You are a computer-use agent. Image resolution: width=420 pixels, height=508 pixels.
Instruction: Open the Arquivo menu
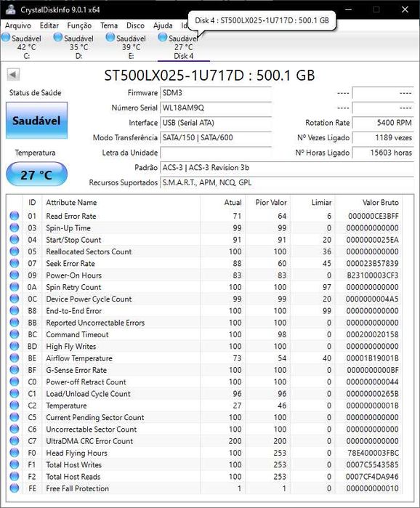coord(18,25)
